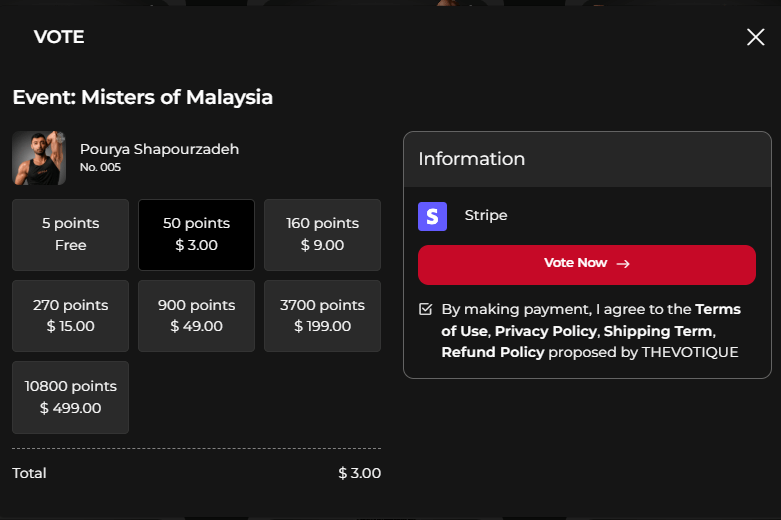Click Pourya Shapourzadeh's profile photo
The height and width of the screenshot is (520, 781).
coord(39,158)
